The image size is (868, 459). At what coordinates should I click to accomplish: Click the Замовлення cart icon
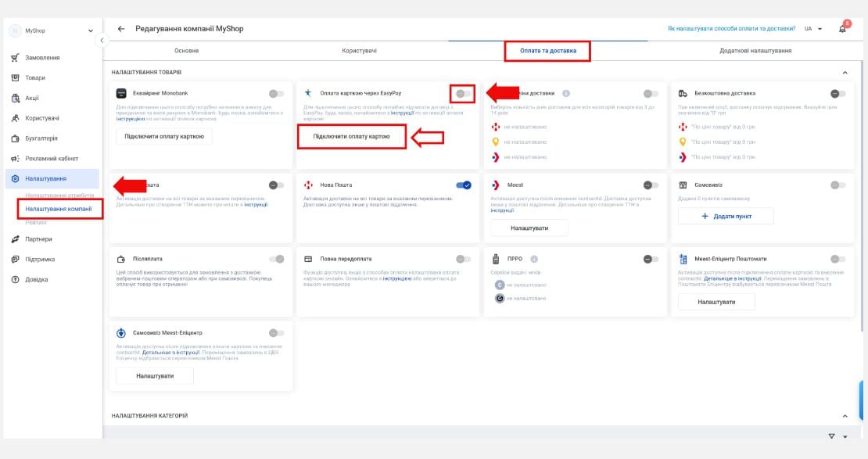[15, 58]
